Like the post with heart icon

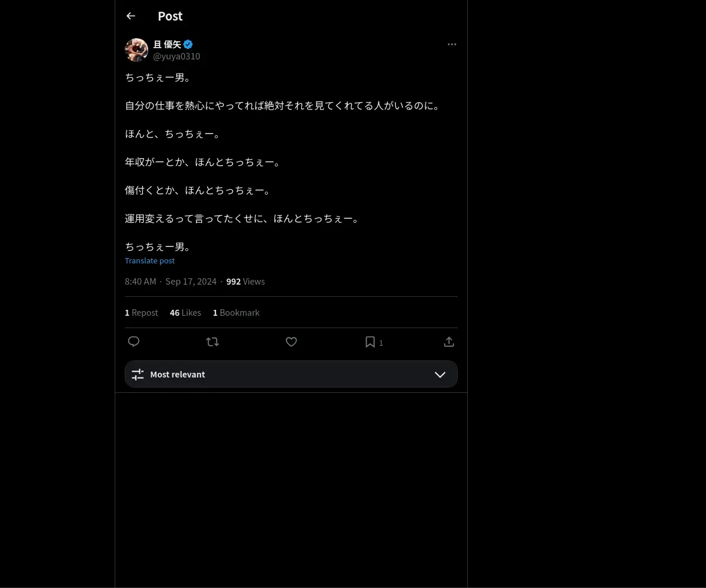pyautogui.click(x=291, y=342)
